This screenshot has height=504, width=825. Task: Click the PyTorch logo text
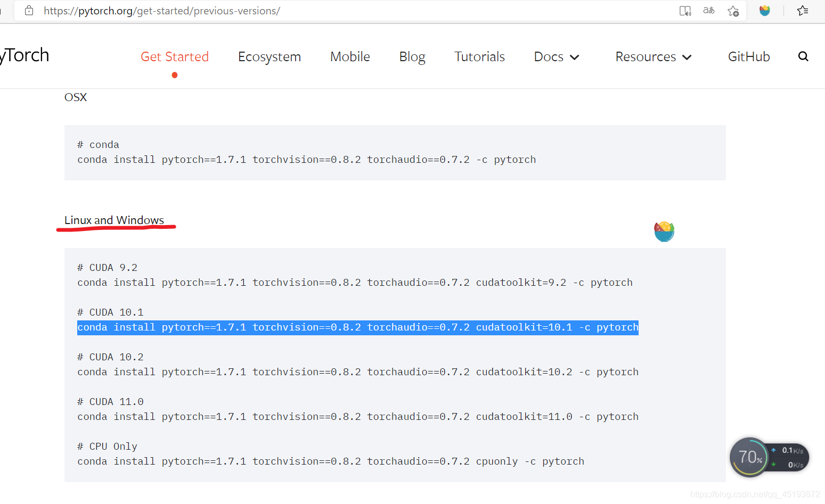24,55
